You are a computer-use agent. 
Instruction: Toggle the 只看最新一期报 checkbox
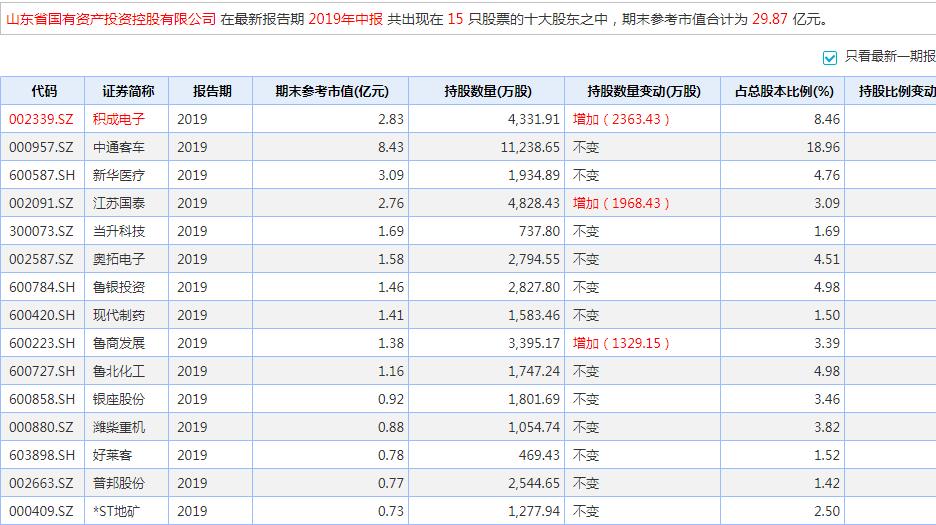click(x=829, y=57)
